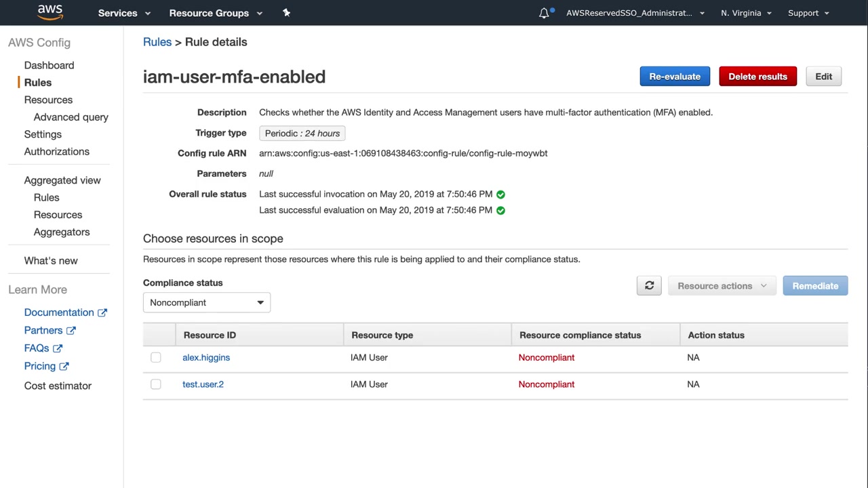The image size is (868, 488).
Task: Open the alex.higgins resource link
Action: 206,357
